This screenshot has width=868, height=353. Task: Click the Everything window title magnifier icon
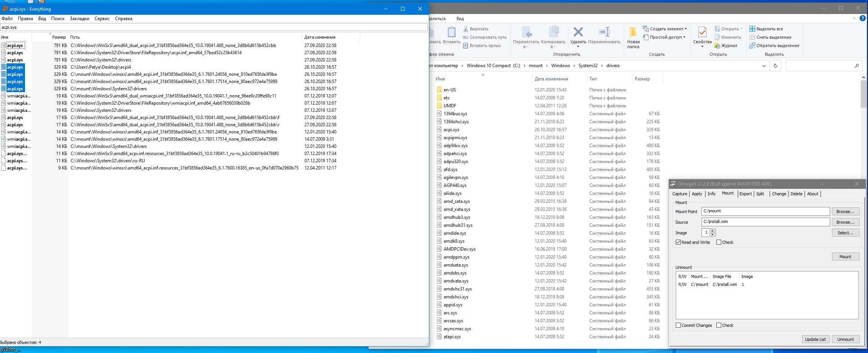[x=5, y=9]
